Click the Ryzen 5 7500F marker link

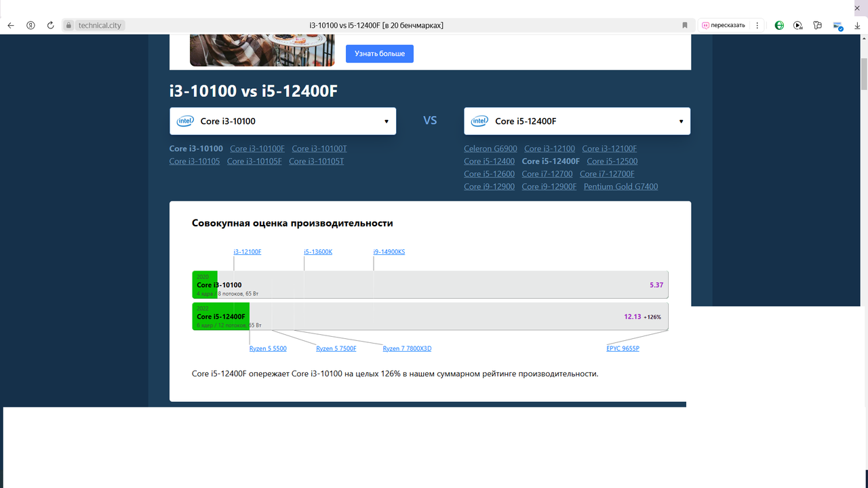tap(336, 348)
